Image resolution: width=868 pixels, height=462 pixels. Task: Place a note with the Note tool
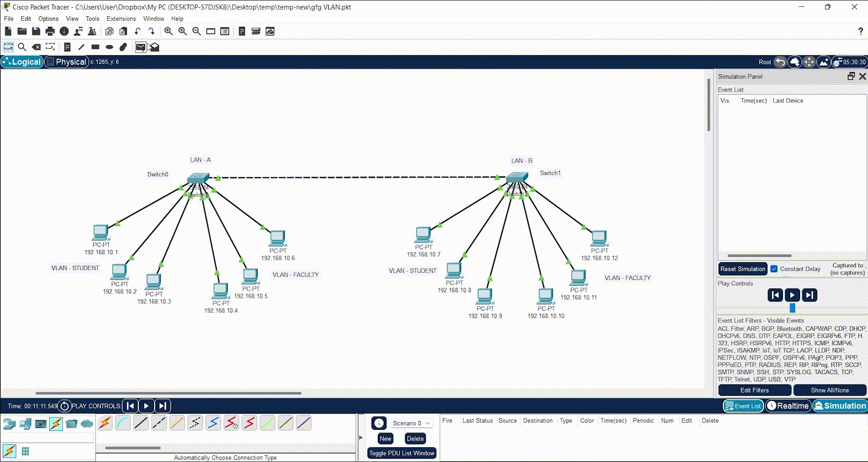pyautogui.click(x=67, y=47)
